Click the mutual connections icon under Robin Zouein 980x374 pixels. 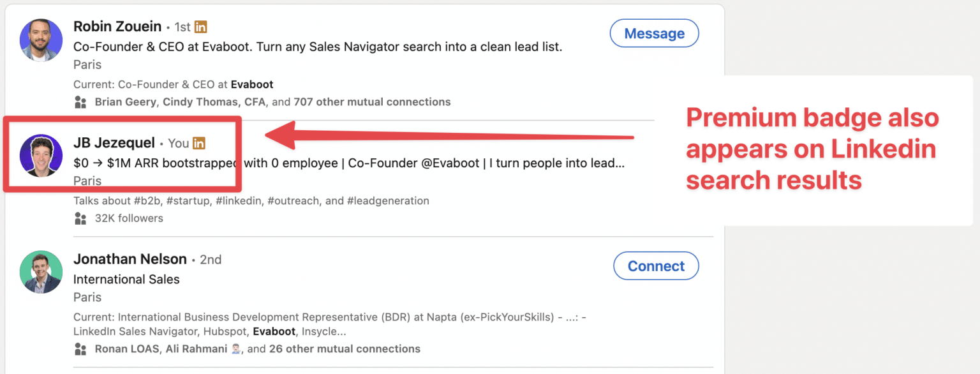click(x=80, y=101)
